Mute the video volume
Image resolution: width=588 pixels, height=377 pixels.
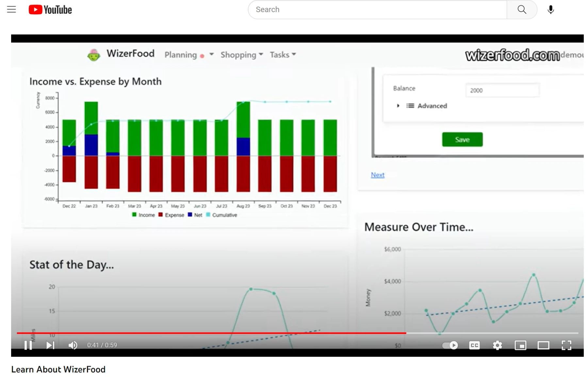point(73,345)
